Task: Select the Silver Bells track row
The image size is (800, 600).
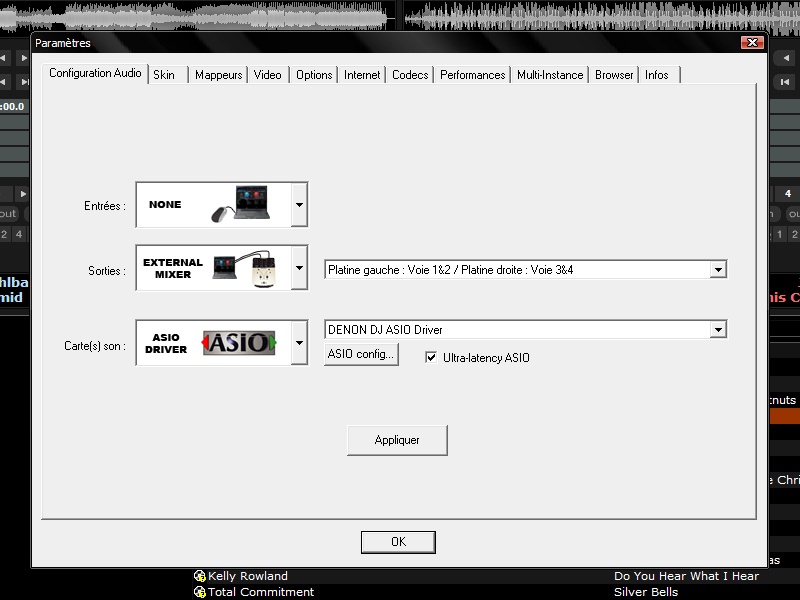Action: (646, 592)
